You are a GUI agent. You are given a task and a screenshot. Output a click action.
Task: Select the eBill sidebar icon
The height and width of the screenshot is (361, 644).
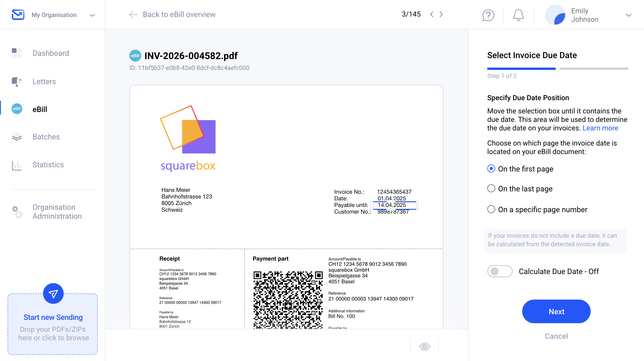[17, 109]
